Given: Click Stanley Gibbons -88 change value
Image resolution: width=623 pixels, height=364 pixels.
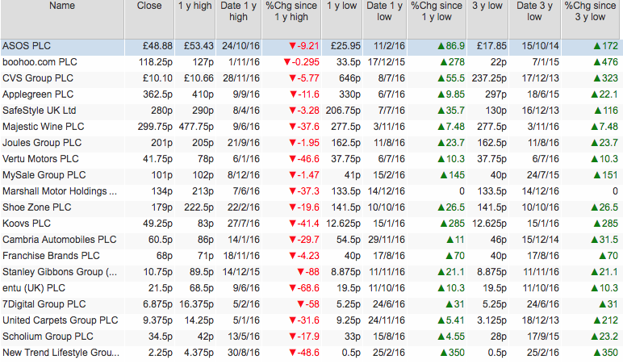Looking at the screenshot, I should [x=308, y=272].
